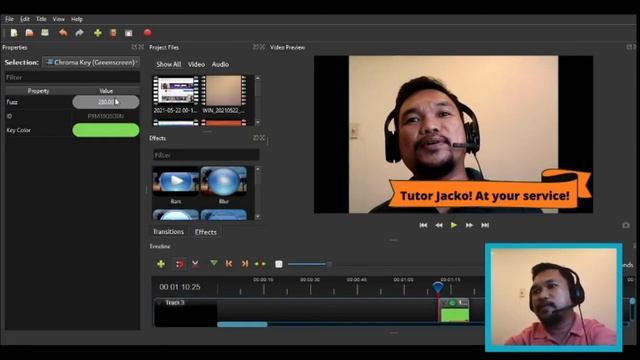Click the timeline zoom slider
The height and width of the screenshot is (360, 640).
(x=309, y=264)
